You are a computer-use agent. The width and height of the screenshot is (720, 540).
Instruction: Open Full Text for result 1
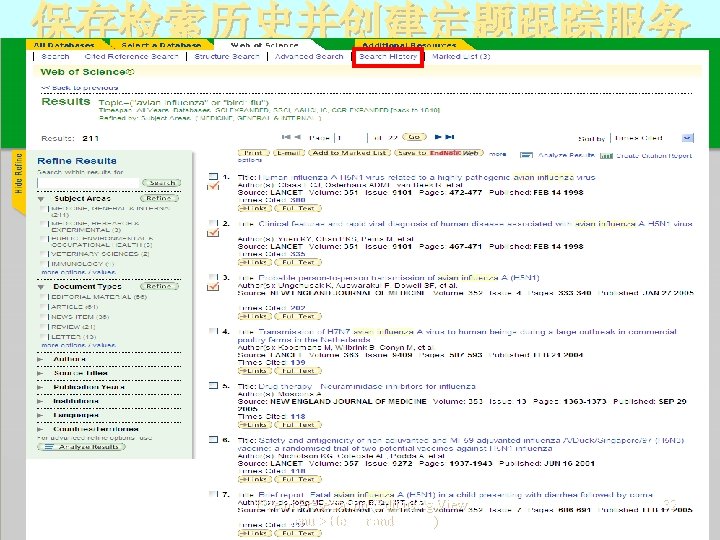[x=298, y=208]
